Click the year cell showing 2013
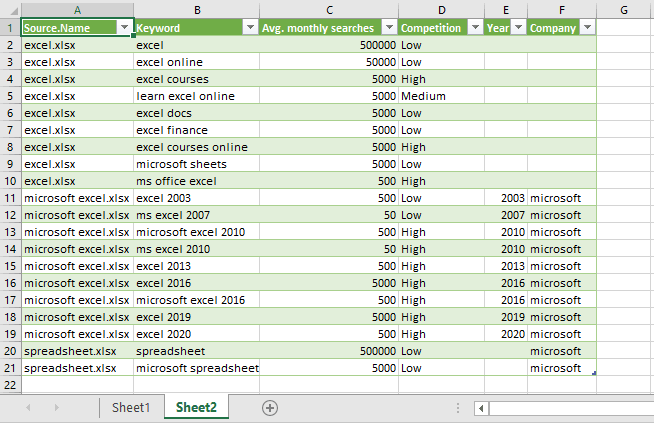Screen dimensions: 654x423 (x=506, y=266)
